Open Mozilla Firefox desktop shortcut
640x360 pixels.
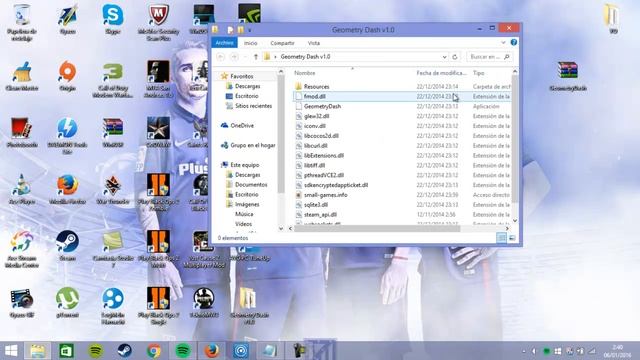(x=67, y=189)
